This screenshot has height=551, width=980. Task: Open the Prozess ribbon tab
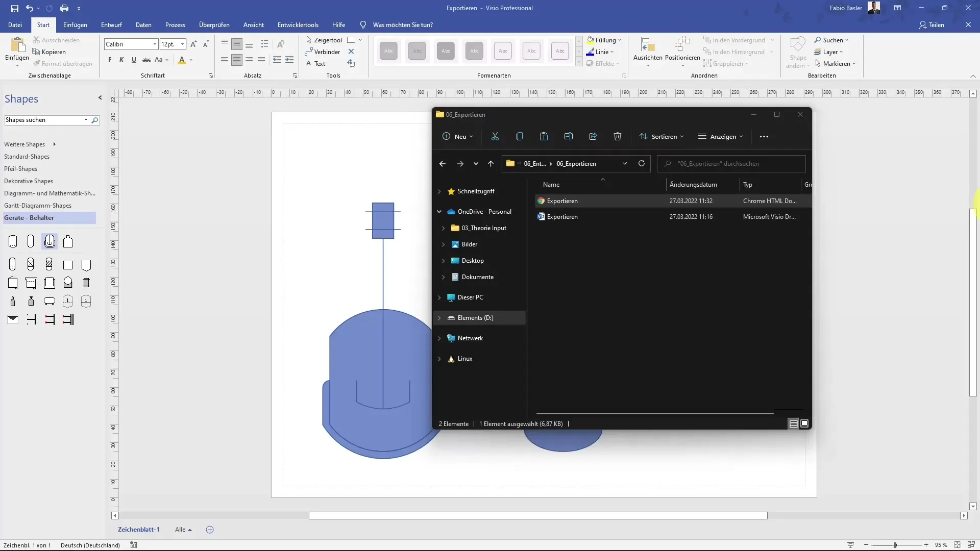point(175,24)
